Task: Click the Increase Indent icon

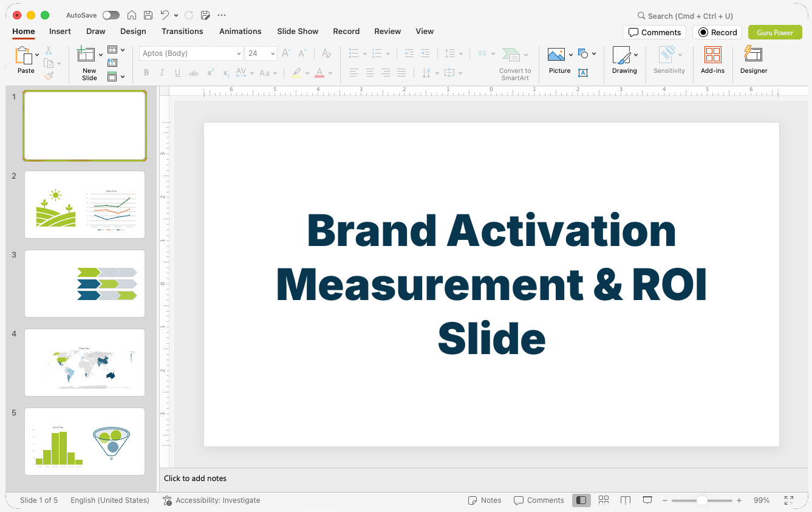Action: click(425, 53)
